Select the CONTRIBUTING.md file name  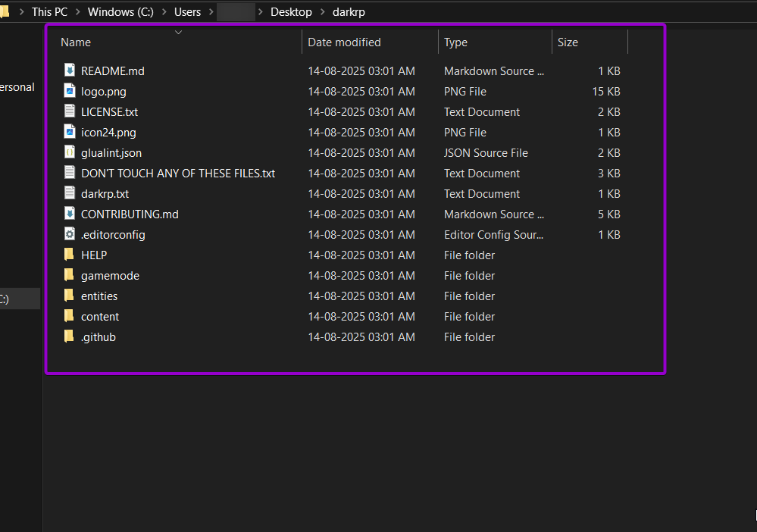pos(130,214)
